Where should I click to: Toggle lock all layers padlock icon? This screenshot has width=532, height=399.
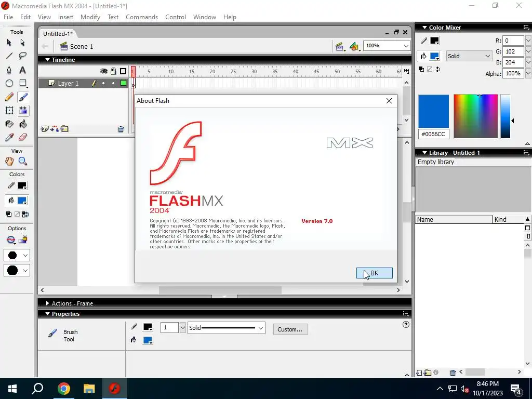(x=113, y=71)
